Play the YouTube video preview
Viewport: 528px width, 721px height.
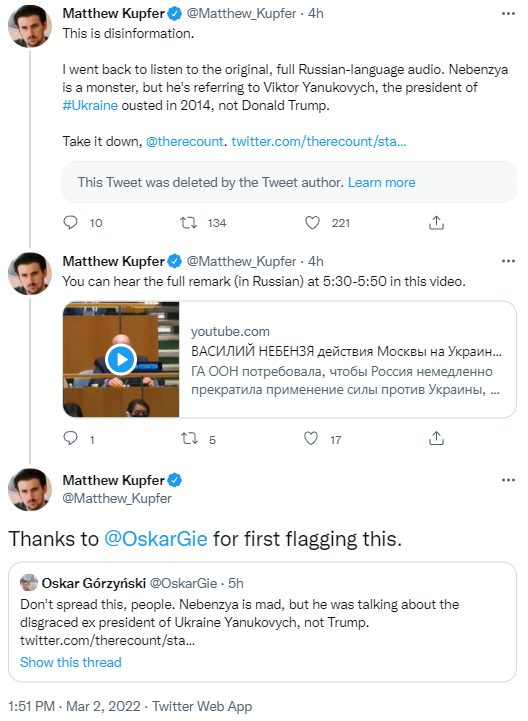click(121, 359)
